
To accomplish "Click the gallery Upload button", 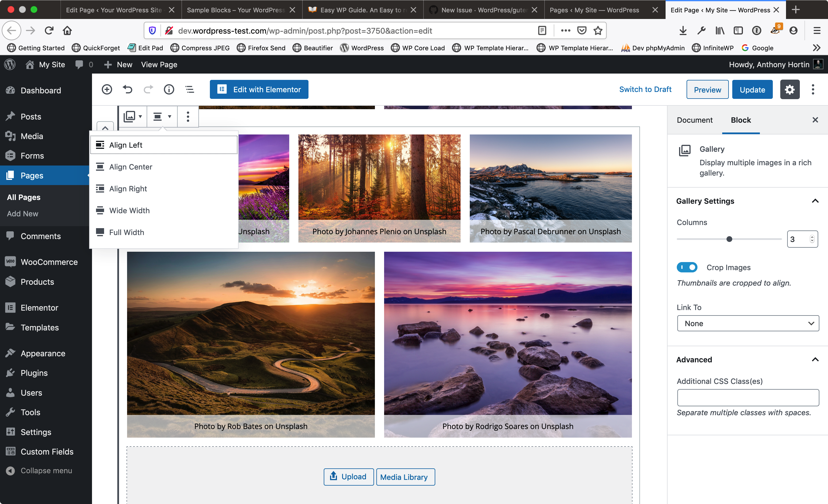I will pos(348,476).
